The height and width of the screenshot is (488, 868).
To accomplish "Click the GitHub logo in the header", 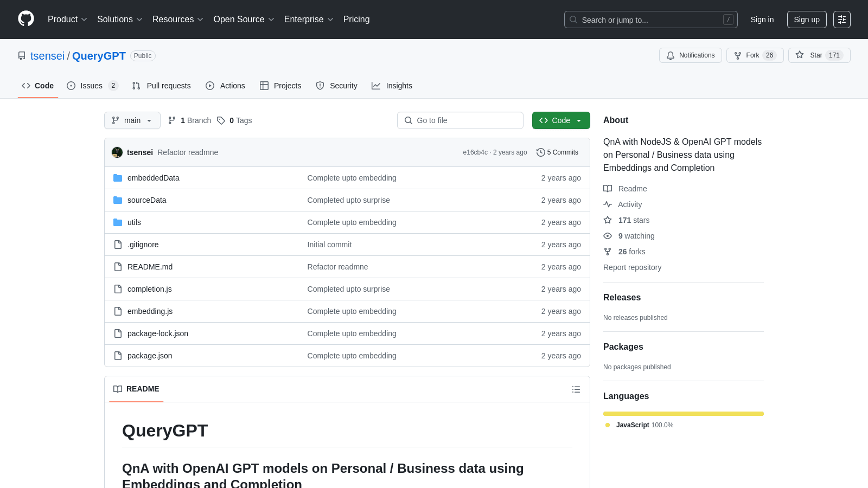I will pos(25,19).
